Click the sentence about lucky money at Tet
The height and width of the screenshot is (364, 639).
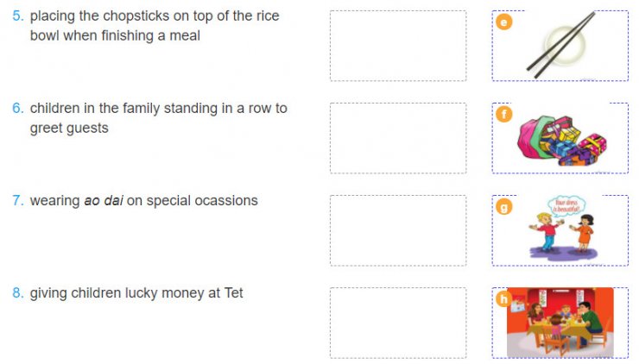click(136, 293)
